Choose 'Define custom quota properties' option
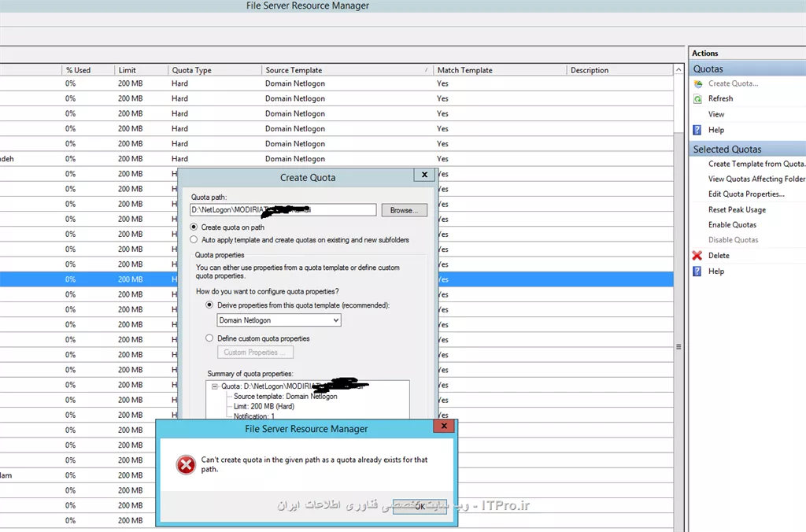 coord(209,338)
